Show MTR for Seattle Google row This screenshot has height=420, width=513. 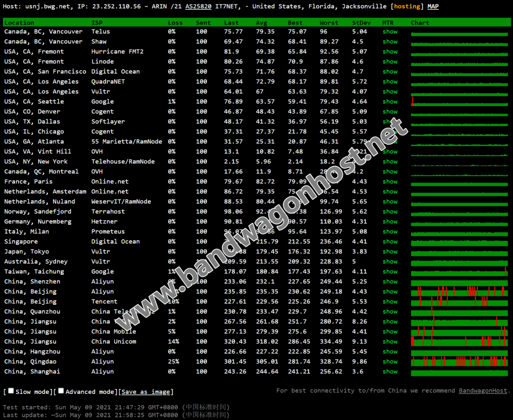pyautogui.click(x=390, y=102)
